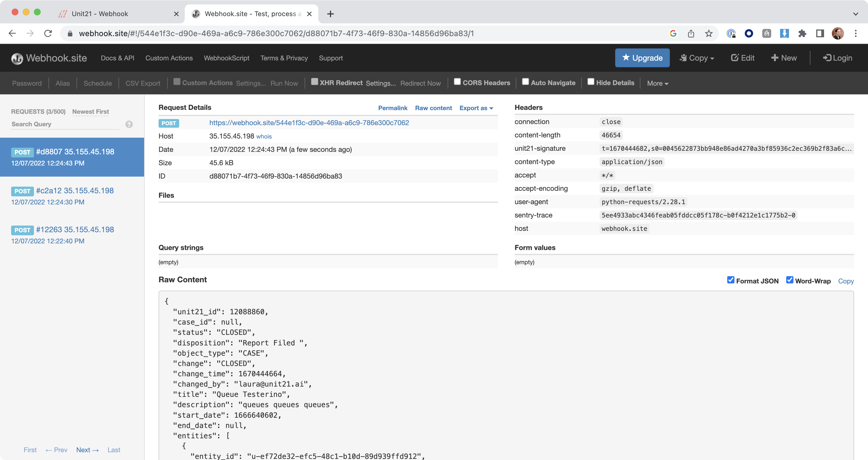Toggle the Hide Details checkbox
Screen dimensions: 868x460
(x=591, y=82)
